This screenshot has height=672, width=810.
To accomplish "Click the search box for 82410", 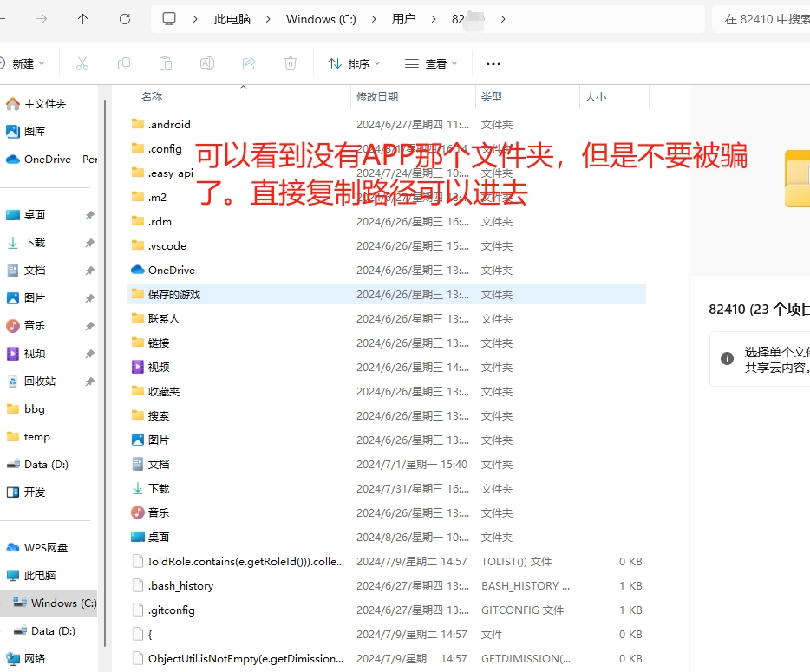I will pos(763,19).
